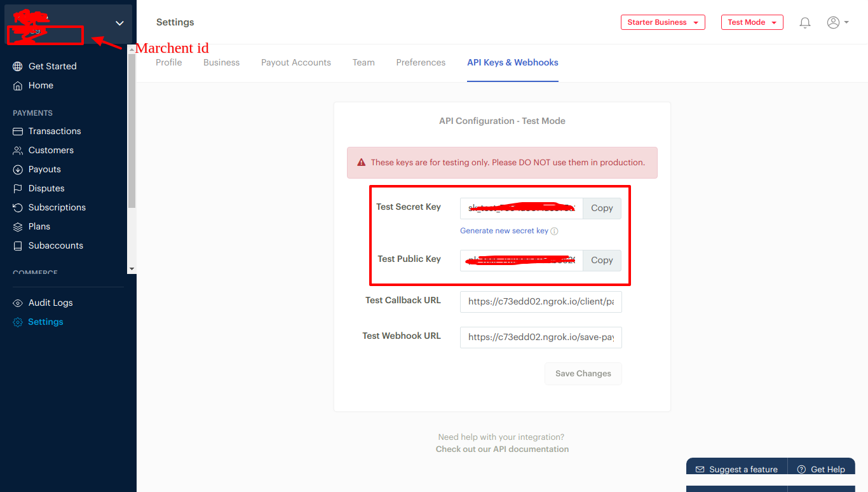
Task: Click the Save Changes button
Action: pos(583,374)
